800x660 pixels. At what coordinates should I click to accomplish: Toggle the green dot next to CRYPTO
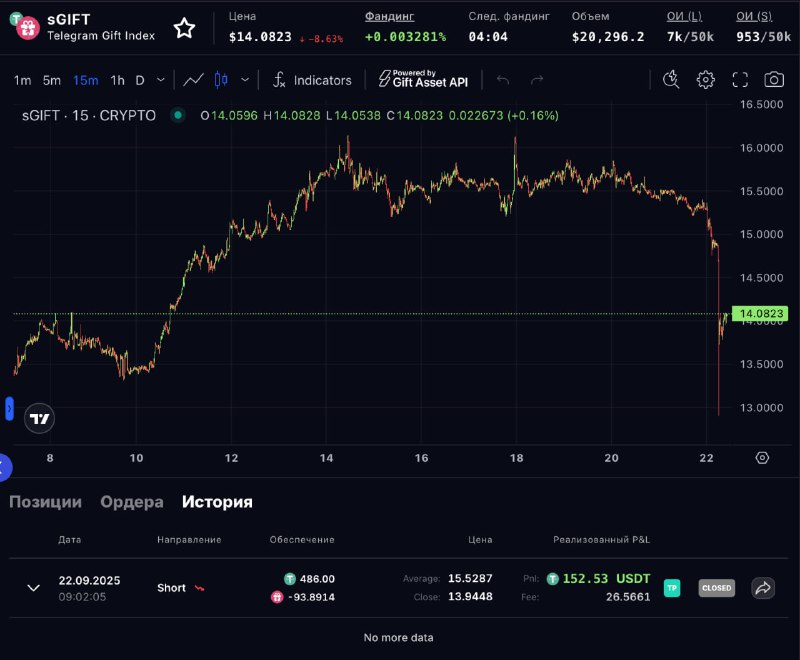pos(178,116)
